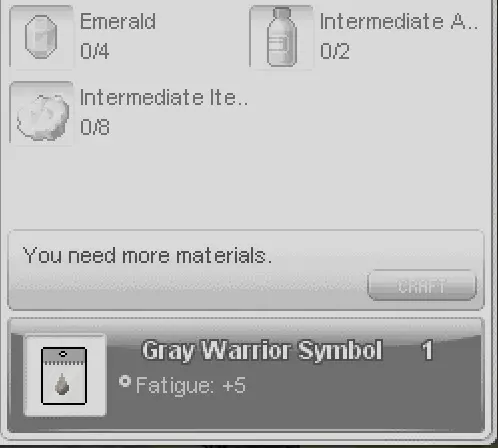Select the Intermediate A.. bottle icon
Image resolution: width=498 pixels, height=448 pixels.
281,37
